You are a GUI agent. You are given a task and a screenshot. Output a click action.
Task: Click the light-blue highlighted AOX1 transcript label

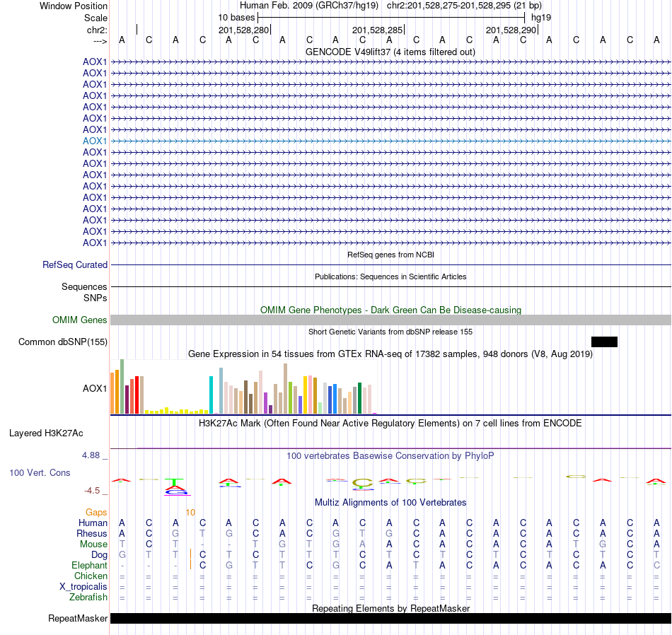(x=95, y=141)
